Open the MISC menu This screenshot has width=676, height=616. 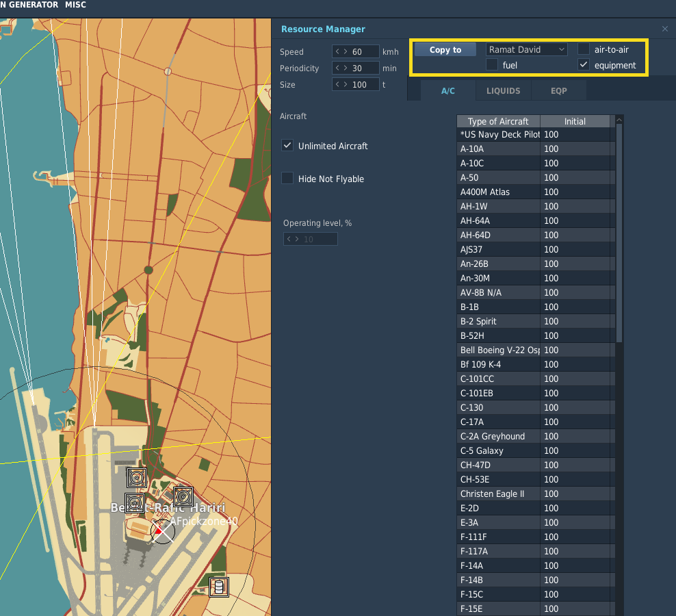pyautogui.click(x=75, y=5)
